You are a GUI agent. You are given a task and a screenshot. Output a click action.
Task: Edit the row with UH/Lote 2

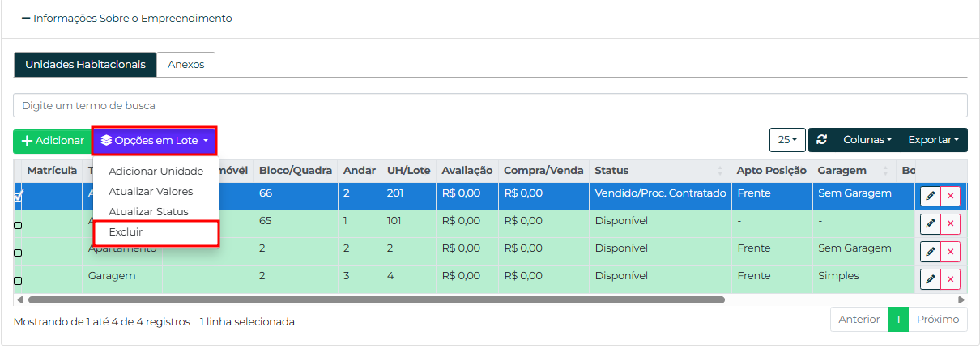tap(930, 252)
